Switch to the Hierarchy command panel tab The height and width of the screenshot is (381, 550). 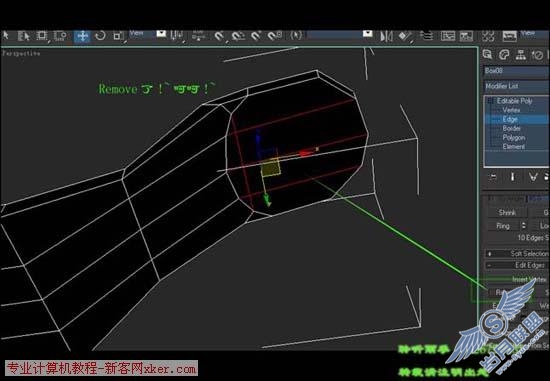521,55
